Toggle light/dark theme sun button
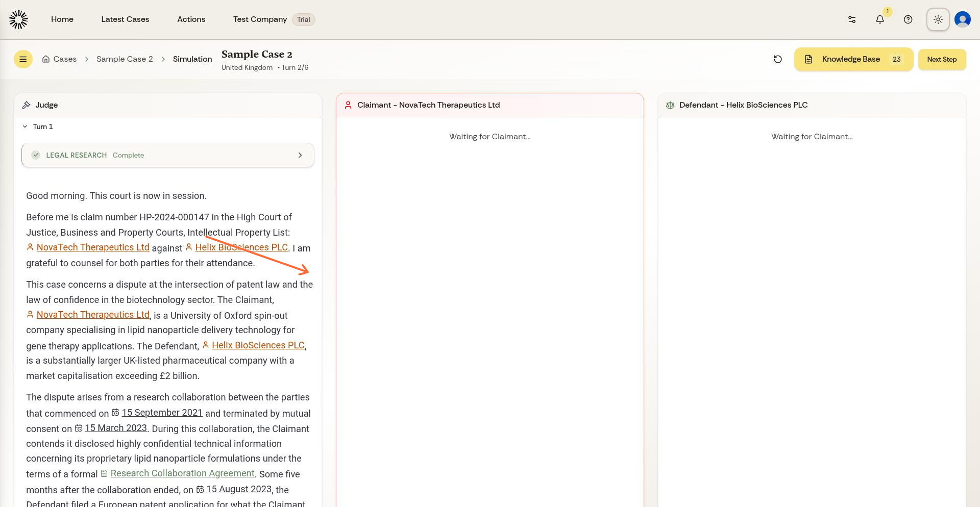The width and height of the screenshot is (980, 507). point(938,19)
